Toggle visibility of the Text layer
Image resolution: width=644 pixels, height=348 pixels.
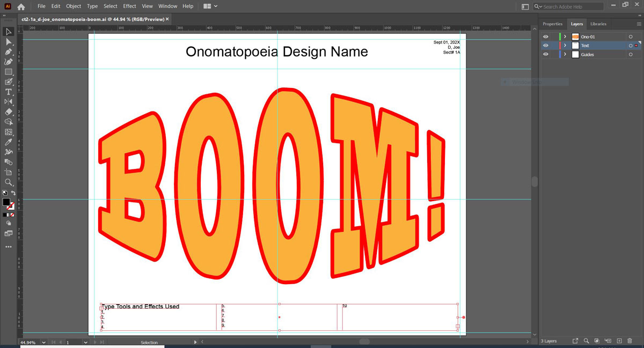pyautogui.click(x=546, y=46)
